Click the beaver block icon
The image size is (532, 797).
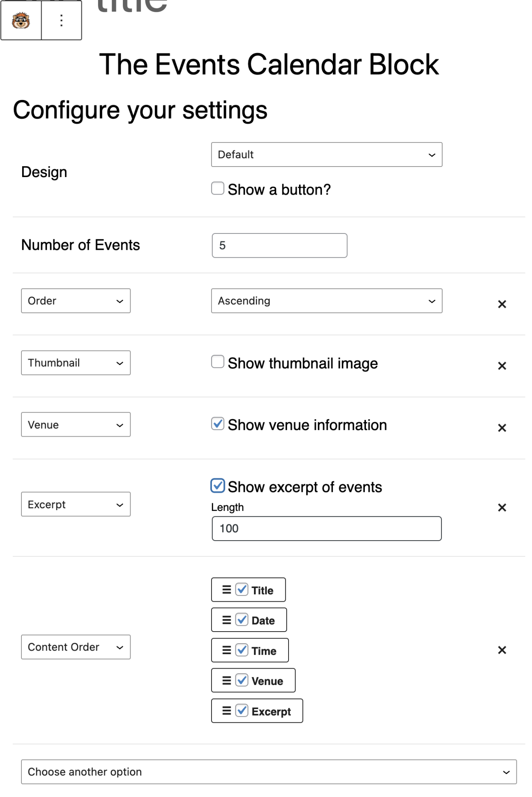(21, 20)
